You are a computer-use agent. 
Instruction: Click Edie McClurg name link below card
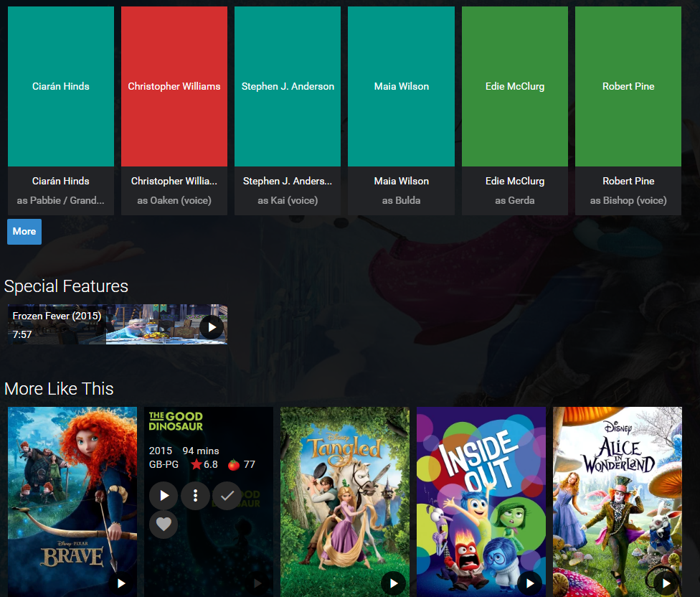point(515,182)
